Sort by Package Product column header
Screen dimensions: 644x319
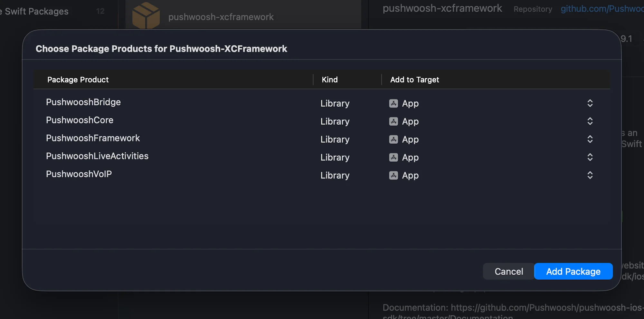[78, 80]
